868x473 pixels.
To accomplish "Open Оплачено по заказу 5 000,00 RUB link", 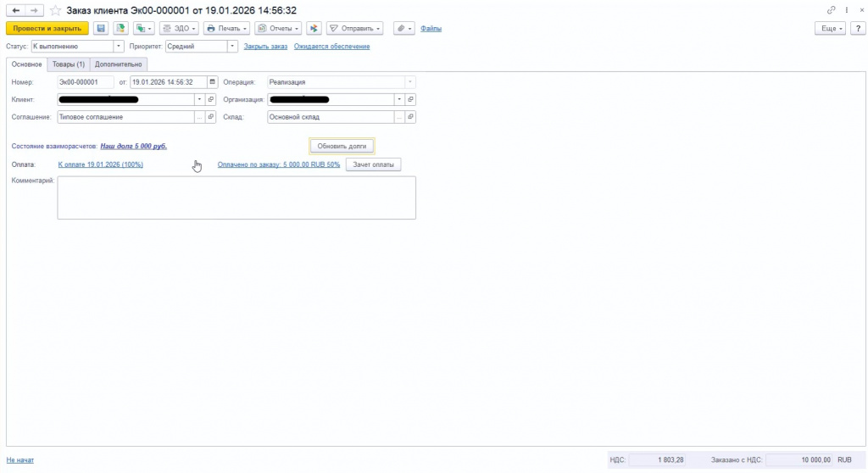I will click(x=278, y=164).
